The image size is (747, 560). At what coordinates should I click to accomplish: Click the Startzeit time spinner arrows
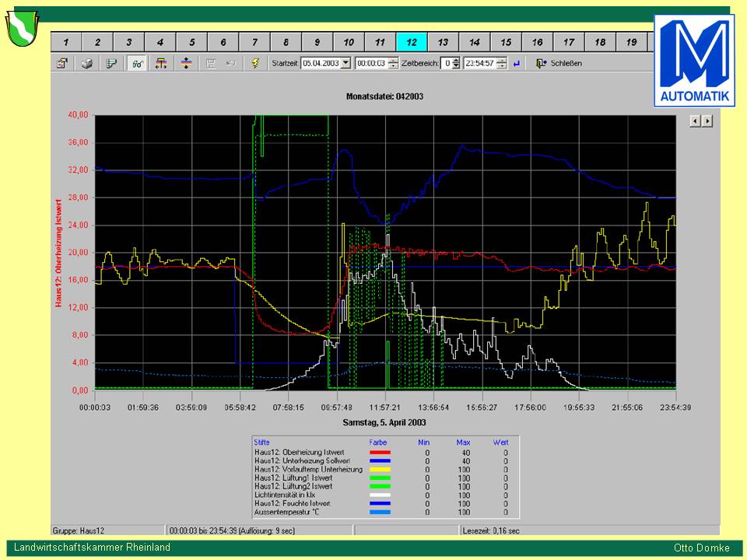tap(393, 63)
